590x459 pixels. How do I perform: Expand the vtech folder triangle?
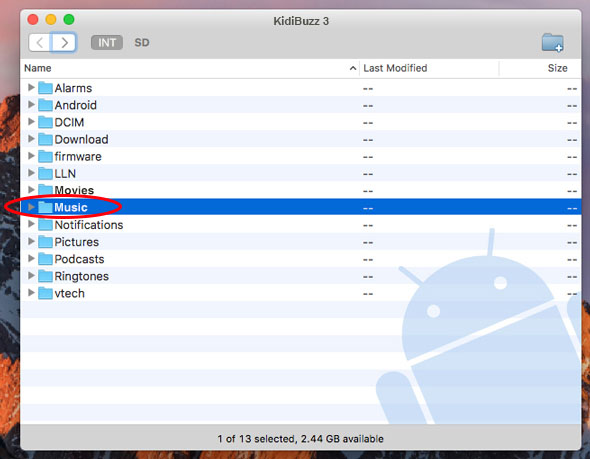(x=31, y=293)
